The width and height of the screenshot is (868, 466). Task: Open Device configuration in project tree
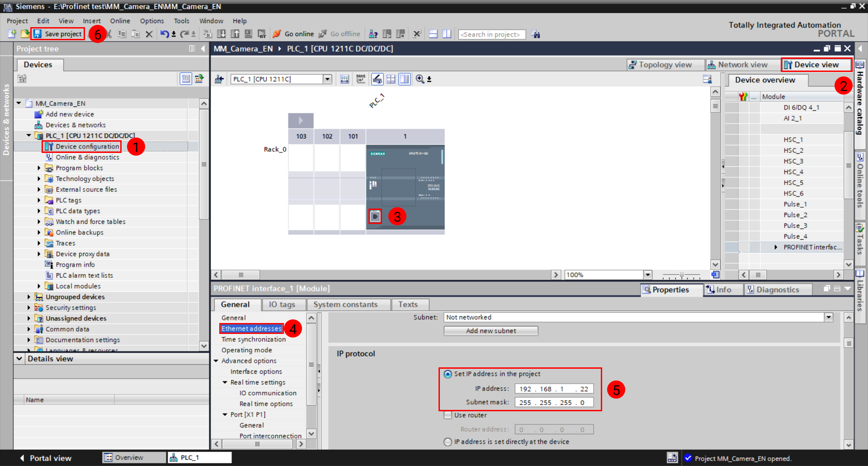point(87,147)
